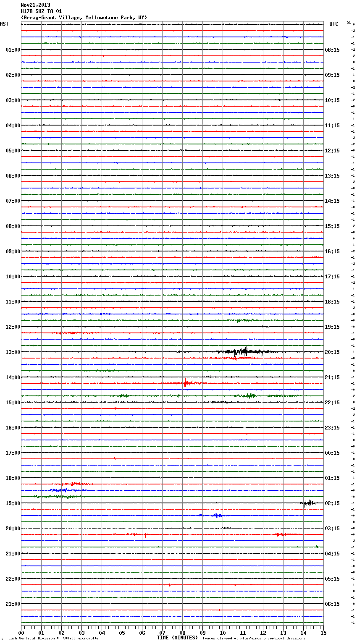
Task: Select the 12:00 MST row label
Action: pyautogui.click(x=13, y=327)
